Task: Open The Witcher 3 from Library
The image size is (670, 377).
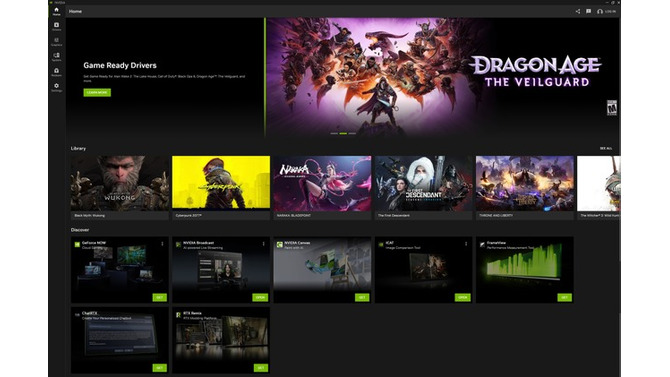Action: pyautogui.click(x=599, y=187)
